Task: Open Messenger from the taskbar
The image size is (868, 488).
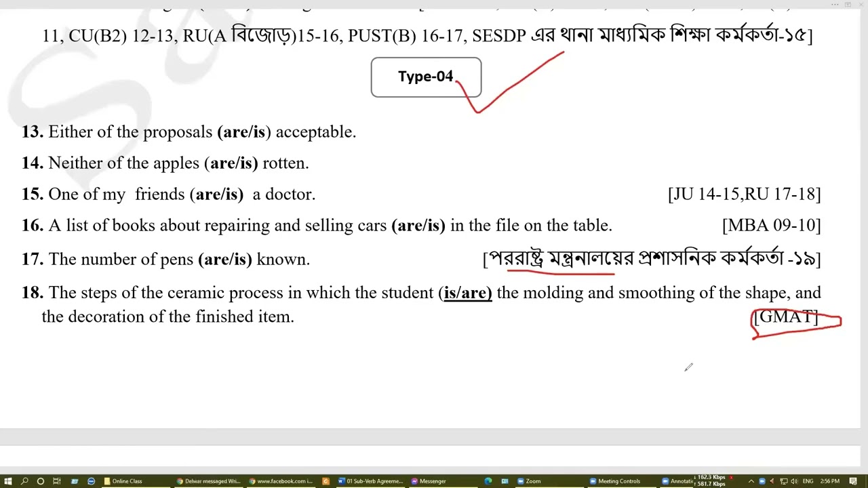Action: coord(443,481)
